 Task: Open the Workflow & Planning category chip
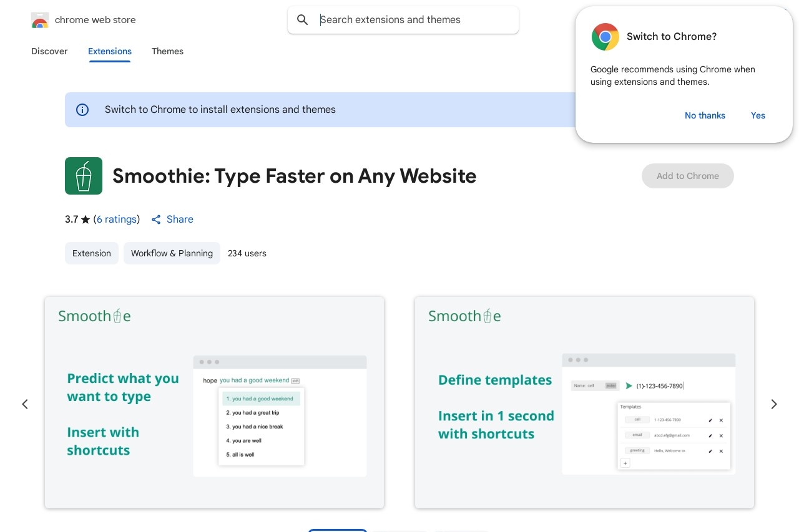click(x=172, y=253)
